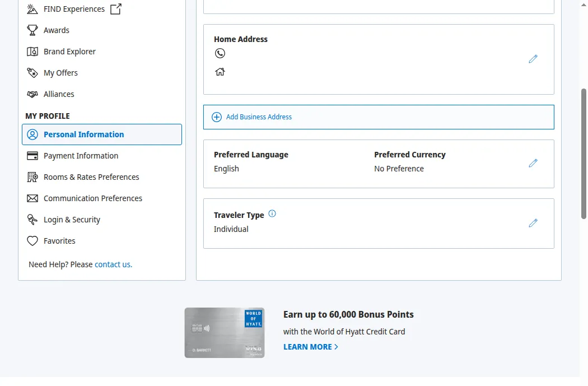Viewport: 588px width, 386px height.
Task: Click LEARN MORE credit card link
Action: (310, 347)
